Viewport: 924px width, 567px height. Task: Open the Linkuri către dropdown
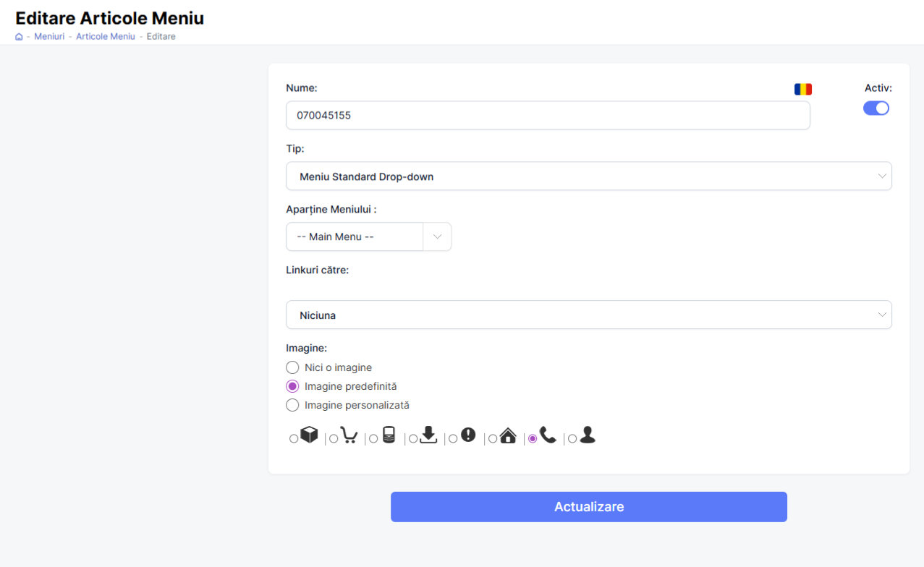click(x=588, y=315)
